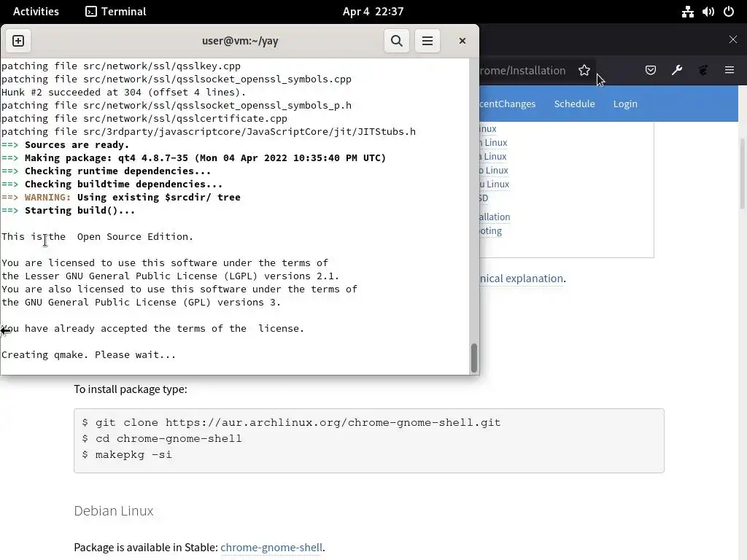Open the RecentChanges wiki link
The height and width of the screenshot is (560, 747).
508,104
